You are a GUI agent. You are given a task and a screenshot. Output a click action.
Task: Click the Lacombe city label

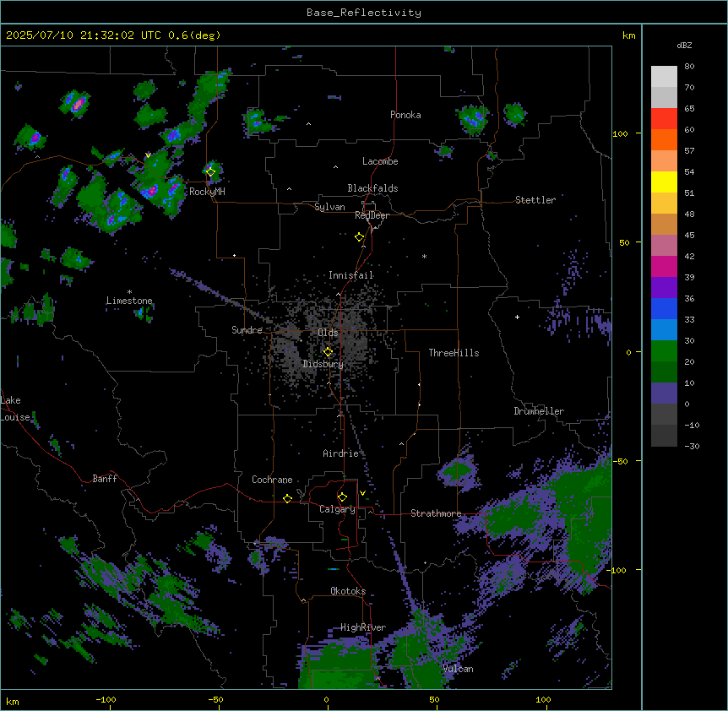pyautogui.click(x=380, y=161)
